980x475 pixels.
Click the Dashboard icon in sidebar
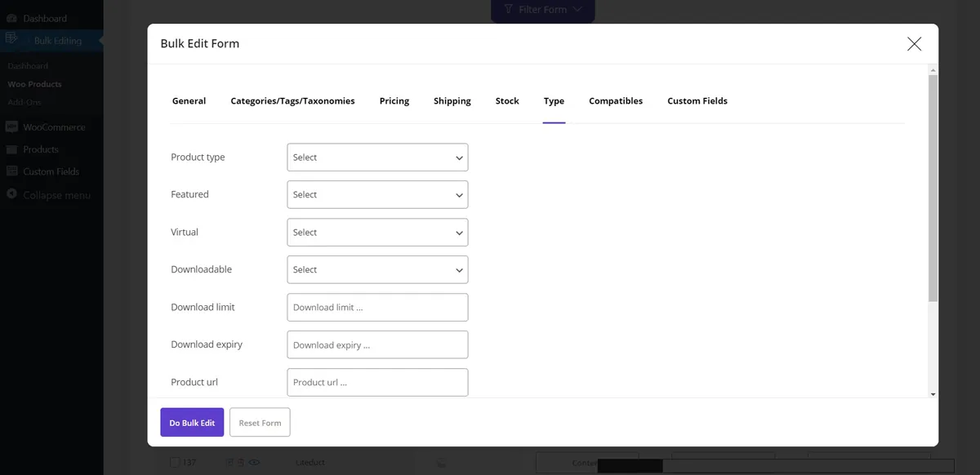click(x=11, y=18)
